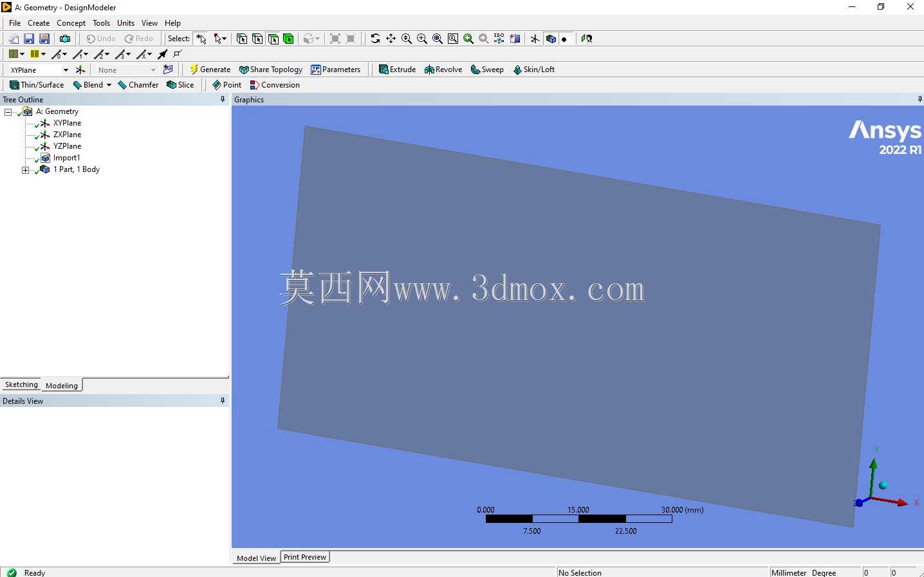Switch to the Sketching tab

(21, 384)
